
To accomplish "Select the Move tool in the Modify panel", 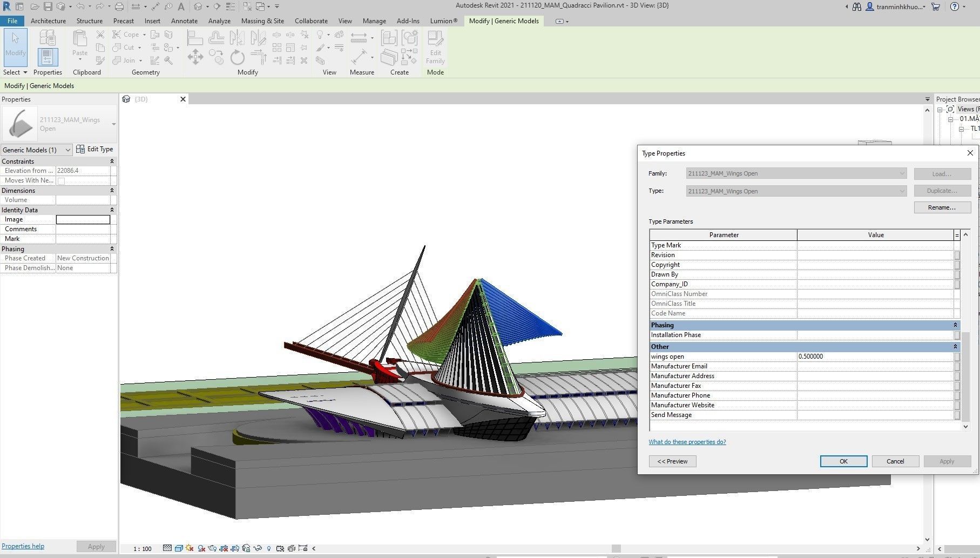I will (195, 56).
